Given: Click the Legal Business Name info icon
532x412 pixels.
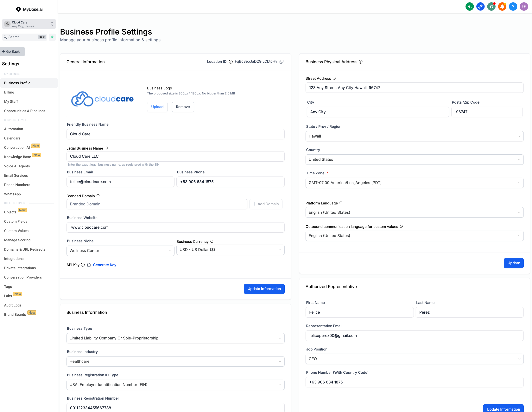Looking at the screenshot, I should (x=106, y=148).
